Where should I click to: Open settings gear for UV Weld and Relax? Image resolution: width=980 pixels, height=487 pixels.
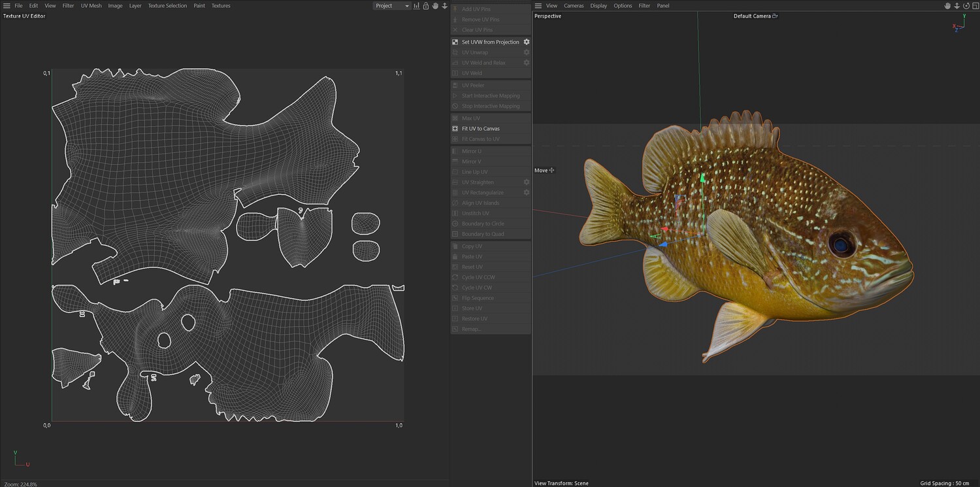pos(527,63)
